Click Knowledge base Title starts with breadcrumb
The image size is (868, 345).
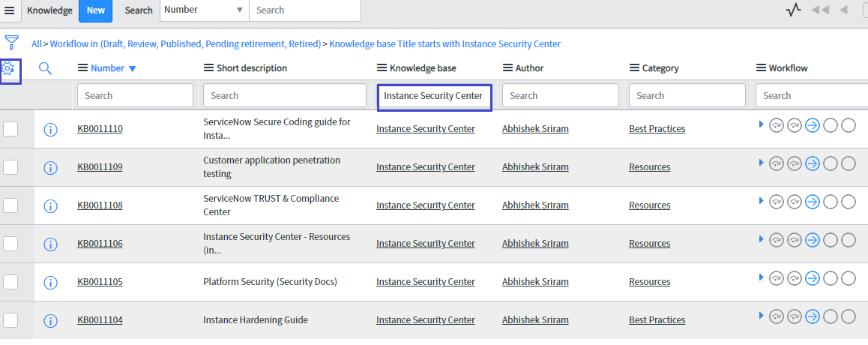(445, 43)
